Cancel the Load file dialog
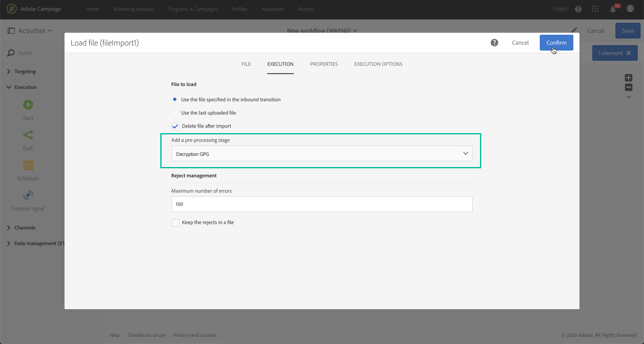Screen dimensions: 644x344 click(520, 43)
